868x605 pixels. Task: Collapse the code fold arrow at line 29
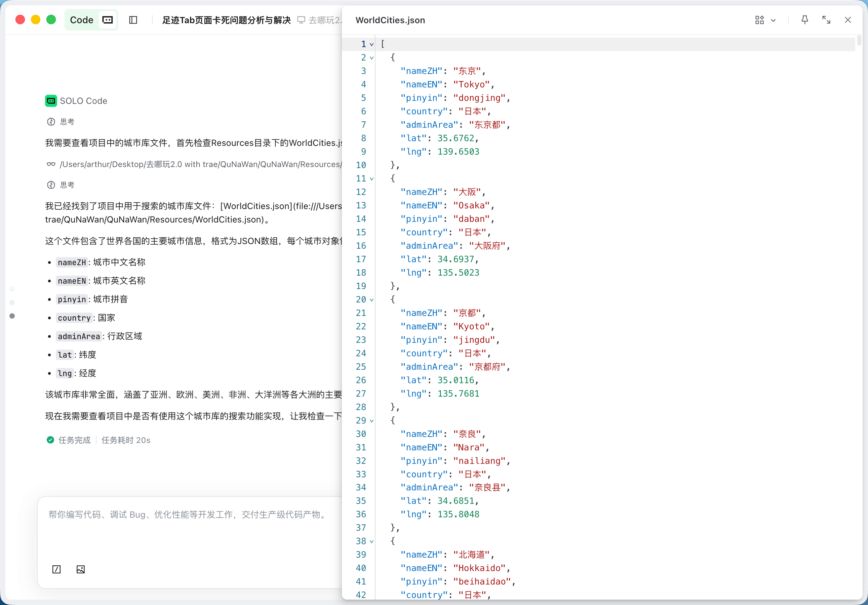371,420
